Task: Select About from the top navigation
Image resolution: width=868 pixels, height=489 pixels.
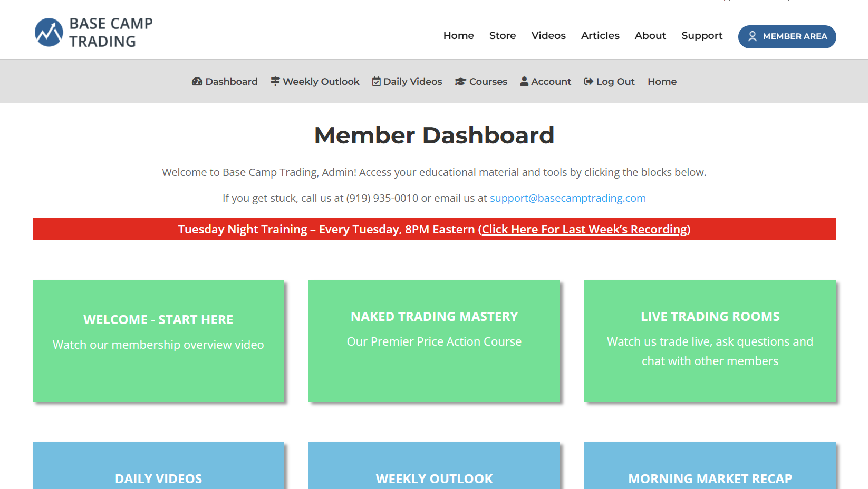Action: point(650,35)
